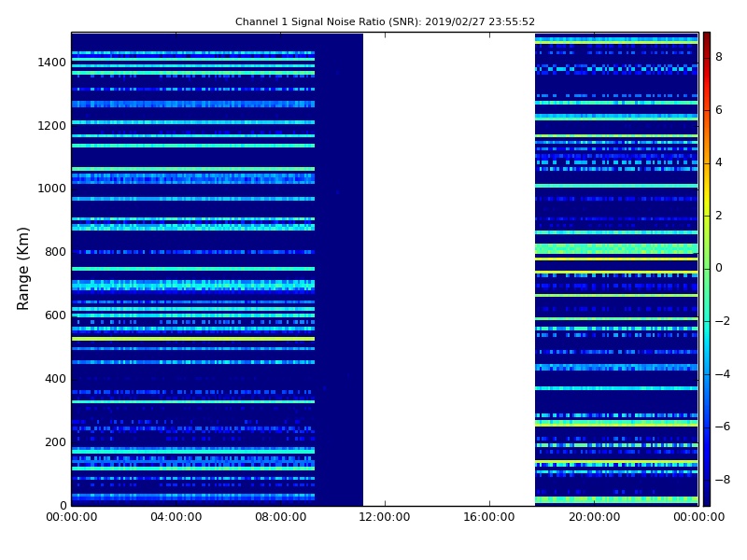Image resolution: width=747 pixels, height=560 pixels.
Task: Click the 1000 range tick label
Action: tap(52, 189)
